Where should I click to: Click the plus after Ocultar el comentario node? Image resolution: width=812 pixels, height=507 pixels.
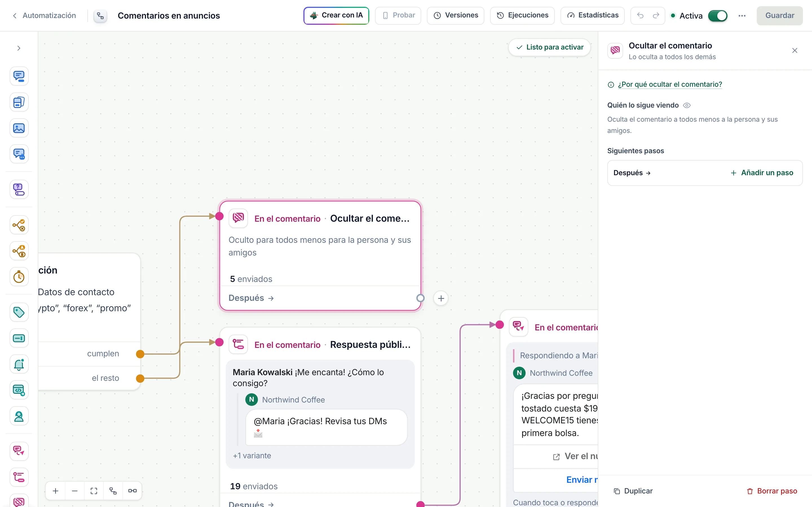click(441, 298)
